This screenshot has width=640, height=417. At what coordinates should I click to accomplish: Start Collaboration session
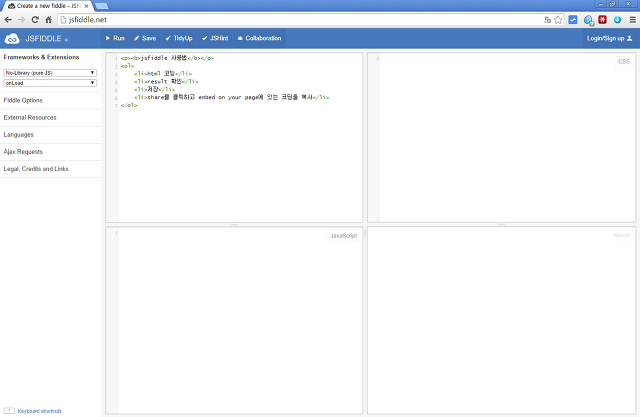(x=260, y=38)
